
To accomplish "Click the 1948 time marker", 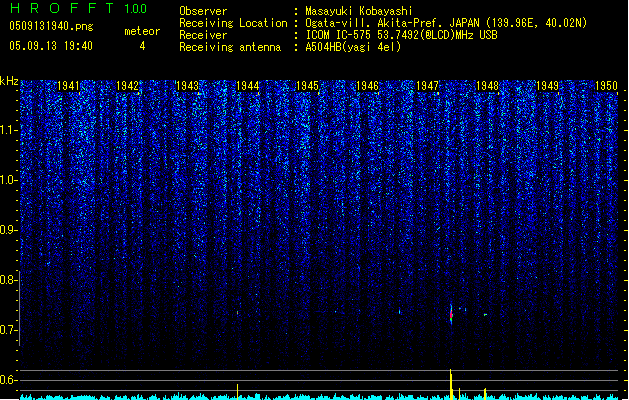I will [x=487, y=86].
